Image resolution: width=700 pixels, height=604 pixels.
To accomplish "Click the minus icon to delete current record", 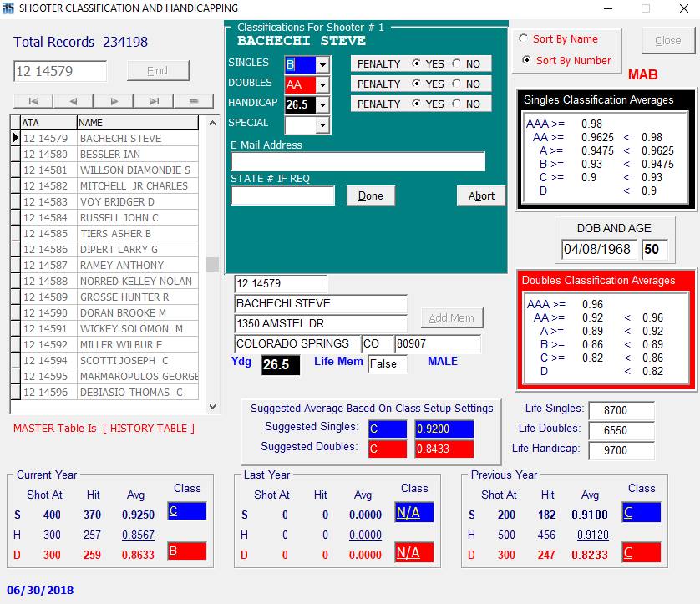I will [193, 100].
